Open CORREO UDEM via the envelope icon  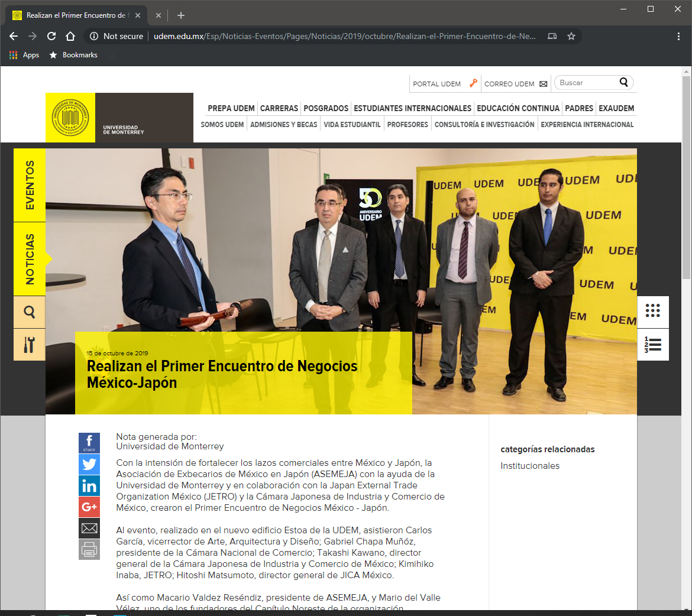click(x=543, y=83)
